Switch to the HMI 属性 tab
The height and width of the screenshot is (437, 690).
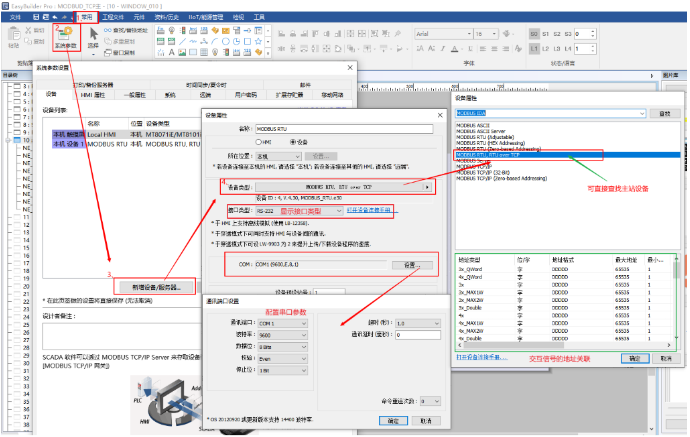pos(92,93)
